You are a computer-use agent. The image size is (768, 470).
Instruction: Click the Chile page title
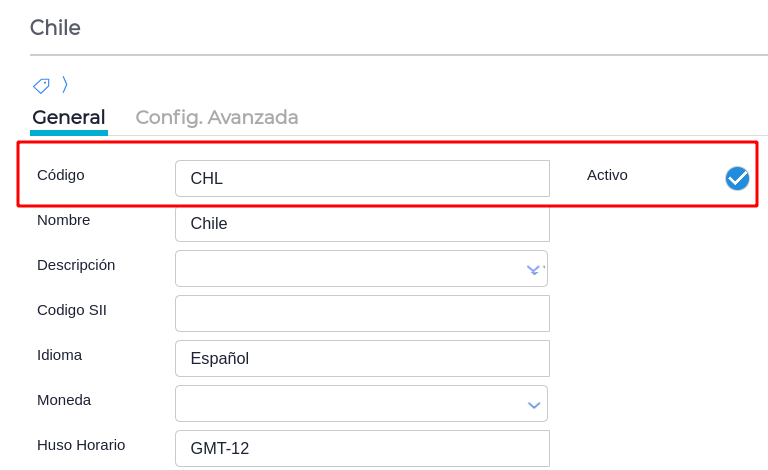[55, 28]
